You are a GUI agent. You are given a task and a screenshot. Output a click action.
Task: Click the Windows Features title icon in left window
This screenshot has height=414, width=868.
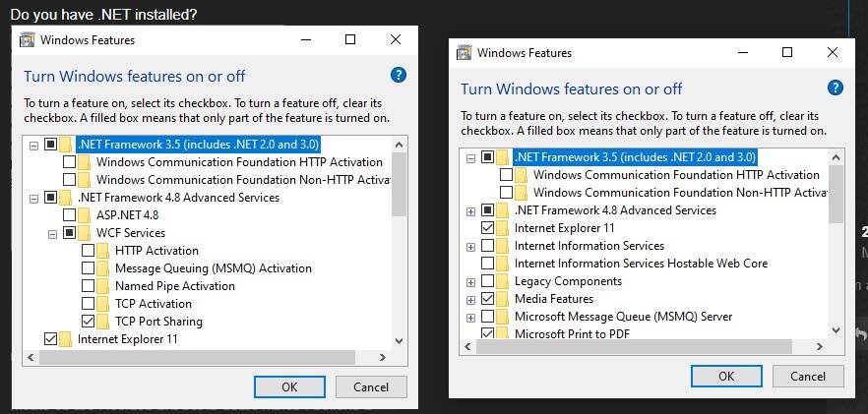pyautogui.click(x=28, y=40)
